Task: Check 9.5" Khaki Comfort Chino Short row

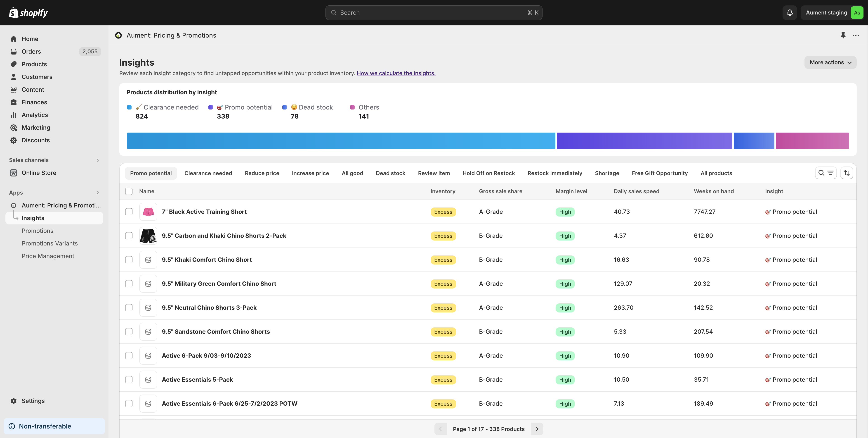Action: tap(129, 260)
